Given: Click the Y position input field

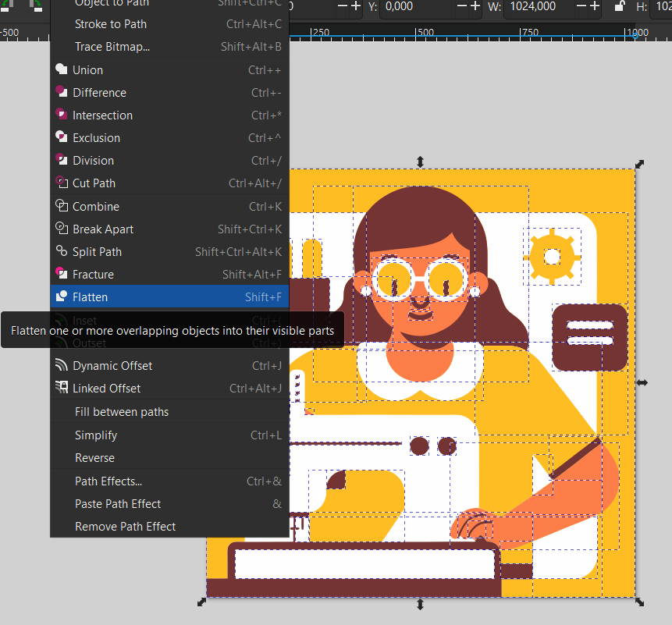Looking at the screenshot, I should coord(417,6).
